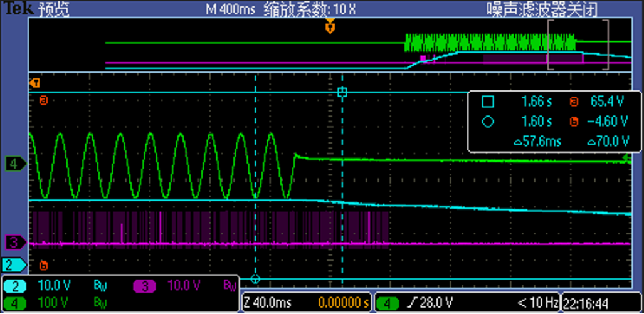644x314 pixels.
Task: Click the trigger source channel 4 badge
Action: tap(388, 304)
